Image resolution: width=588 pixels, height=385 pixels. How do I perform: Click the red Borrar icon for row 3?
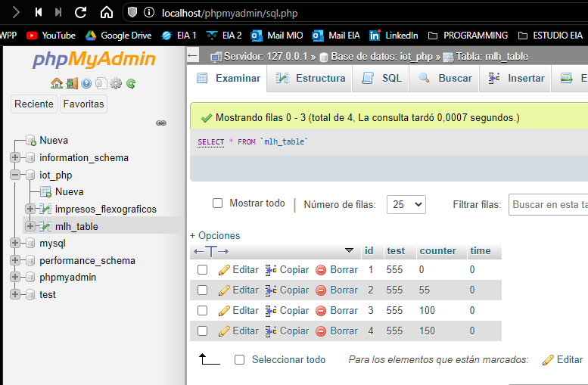coord(321,311)
